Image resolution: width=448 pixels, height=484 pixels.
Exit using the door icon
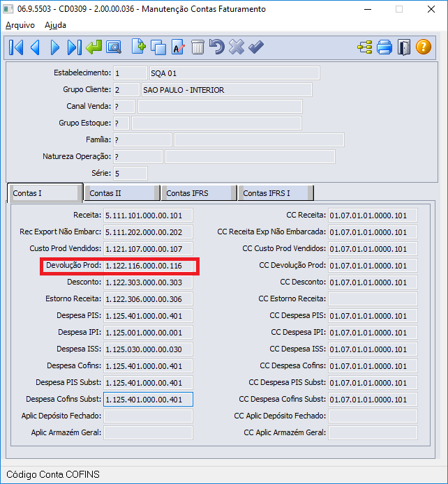pos(404,47)
